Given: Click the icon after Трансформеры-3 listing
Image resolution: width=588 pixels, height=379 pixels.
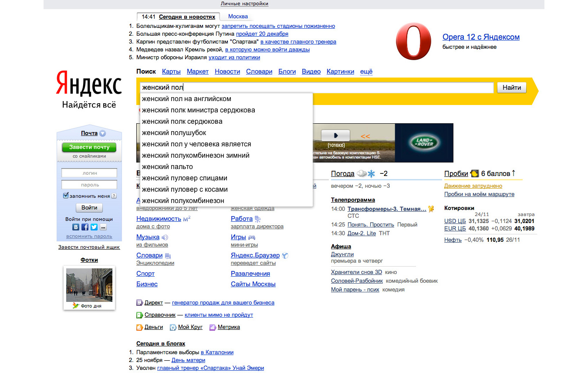Looking at the screenshot, I should point(431,209).
